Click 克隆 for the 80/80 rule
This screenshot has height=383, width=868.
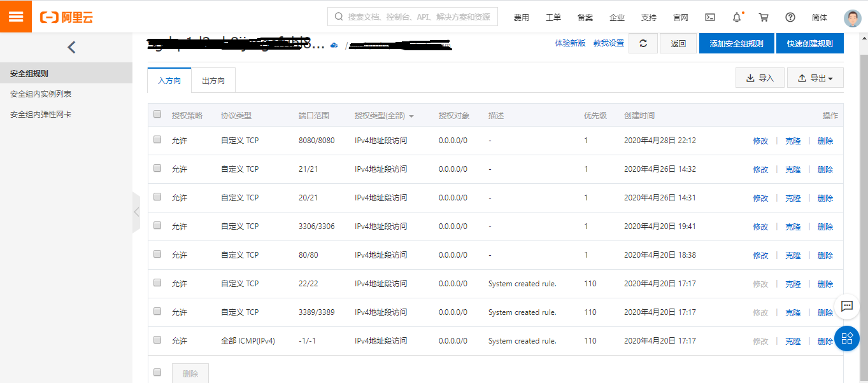793,256
